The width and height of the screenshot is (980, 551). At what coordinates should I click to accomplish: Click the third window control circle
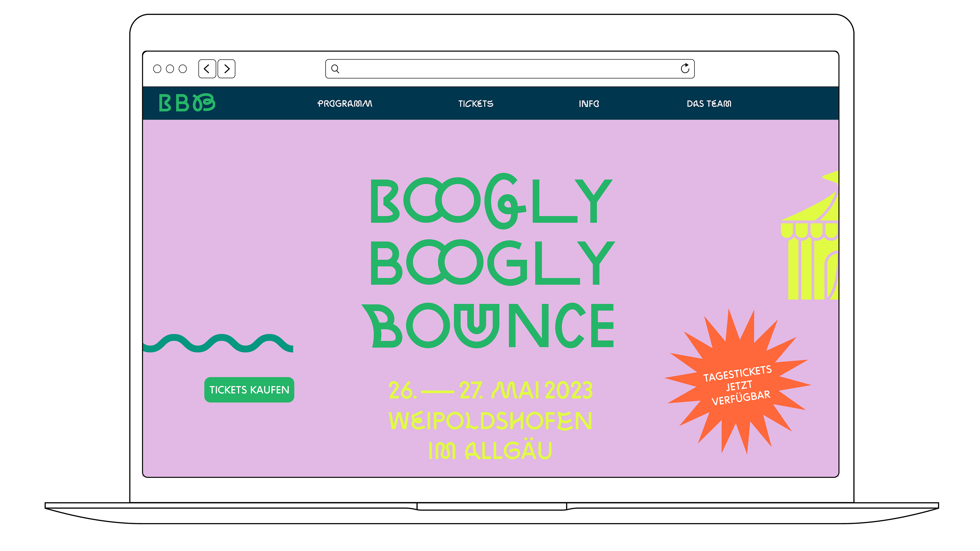183,69
